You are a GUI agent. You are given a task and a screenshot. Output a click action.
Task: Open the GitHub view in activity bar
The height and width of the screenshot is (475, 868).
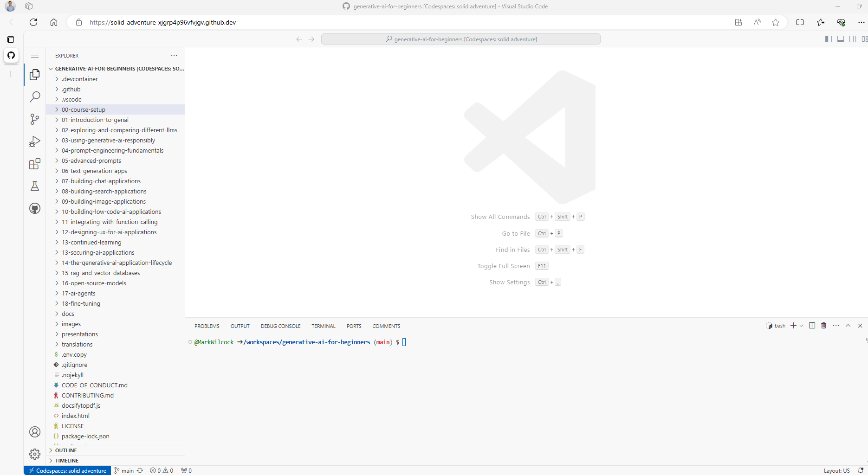[x=35, y=208]
